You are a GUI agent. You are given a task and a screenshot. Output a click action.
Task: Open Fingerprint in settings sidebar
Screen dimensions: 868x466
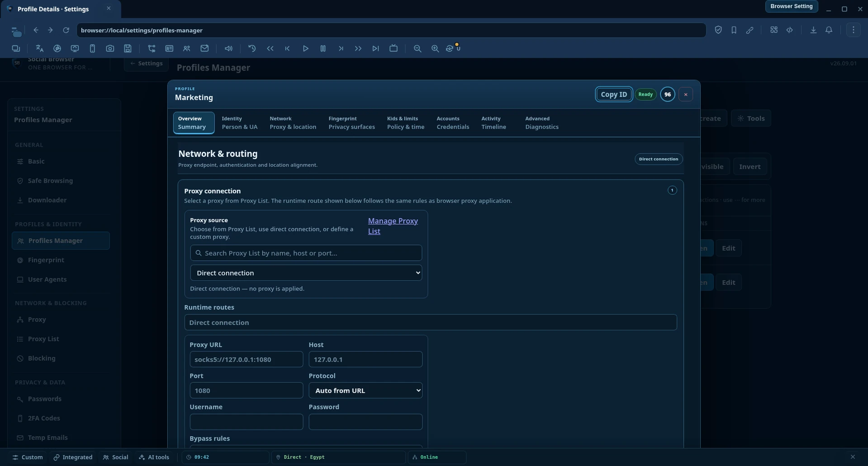pos(61,260)
